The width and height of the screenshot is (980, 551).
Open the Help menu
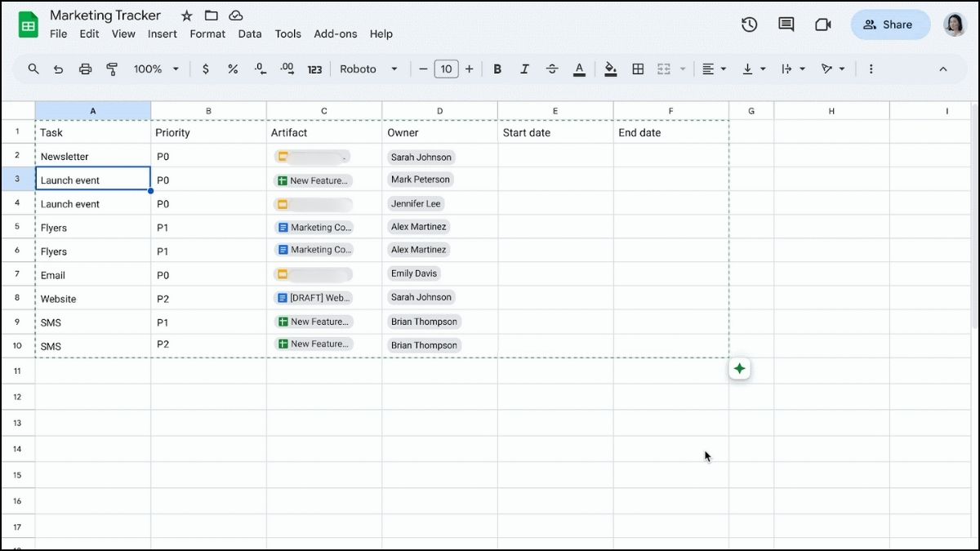point(381,34)
